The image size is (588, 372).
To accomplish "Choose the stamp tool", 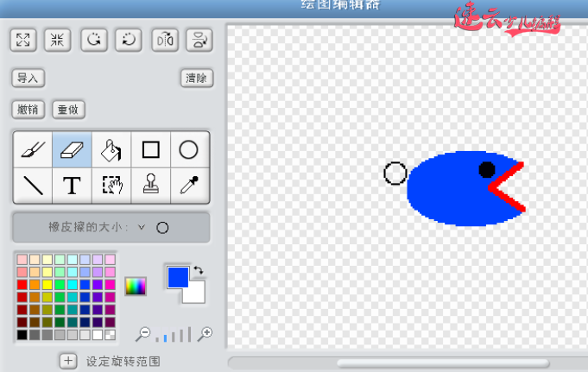I will pos(150,185).
